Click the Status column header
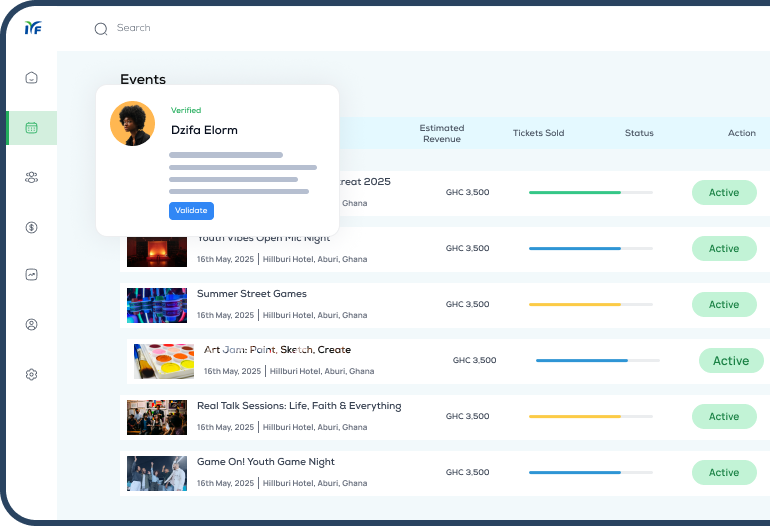770x526 pixels. click(639, 133)
